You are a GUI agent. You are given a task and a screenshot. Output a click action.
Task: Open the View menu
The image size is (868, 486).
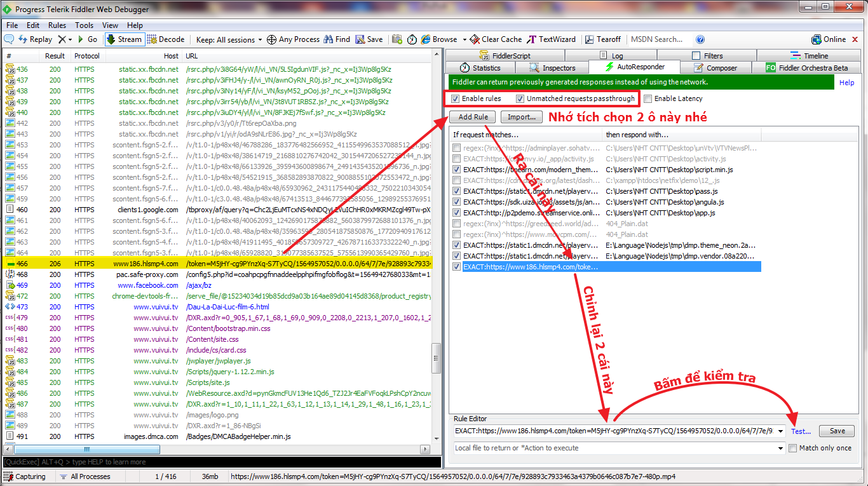[x=111, y=25]
